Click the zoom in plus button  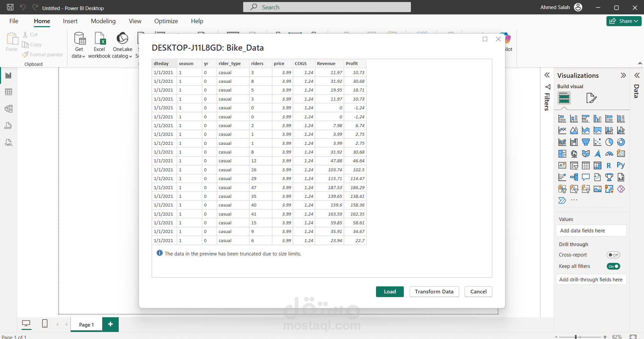tap(605, 337)
